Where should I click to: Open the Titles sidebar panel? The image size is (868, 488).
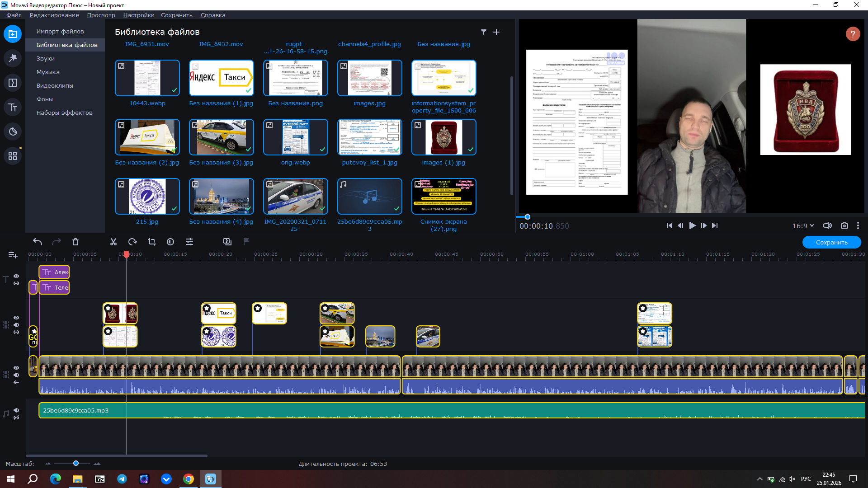click(x=13, y=108)
